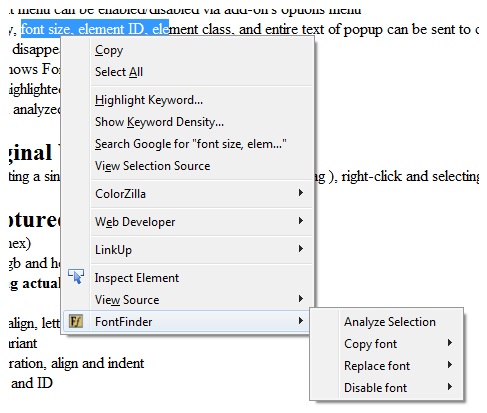Expand the View Source submenu arrow
Viewport: 487px width, 413px height.
(301, 299)
